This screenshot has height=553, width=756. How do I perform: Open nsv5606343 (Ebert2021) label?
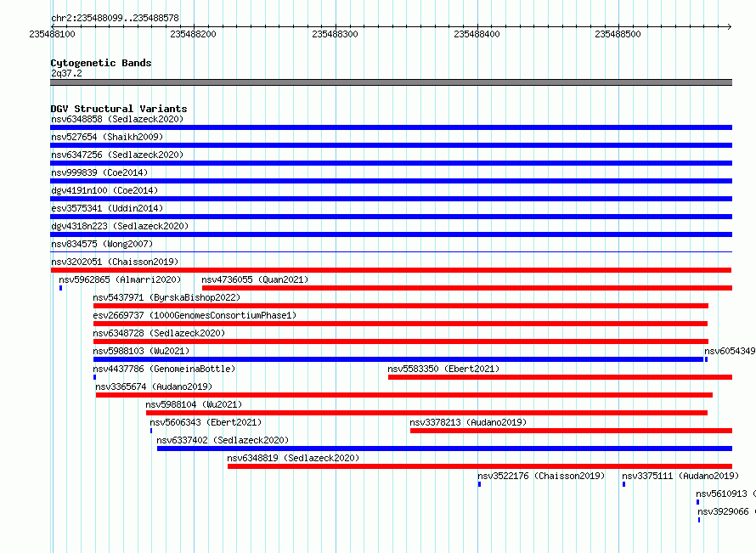pos(206,422)
